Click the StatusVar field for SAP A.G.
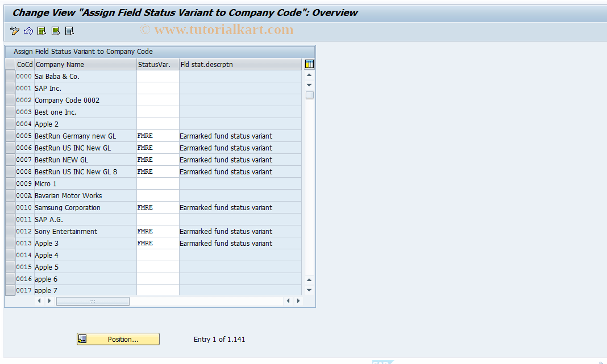This screenshot has width=607, height=364. coord(157,219)
